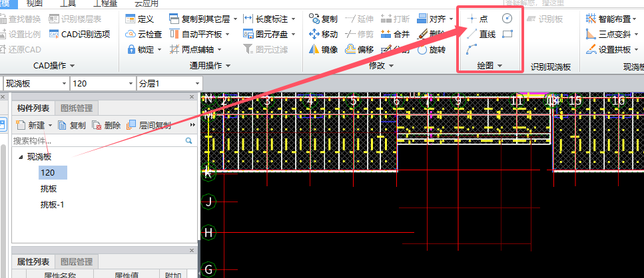
Task: Open the 新建 dropdown arrow
Action: (x=50, y=126)
